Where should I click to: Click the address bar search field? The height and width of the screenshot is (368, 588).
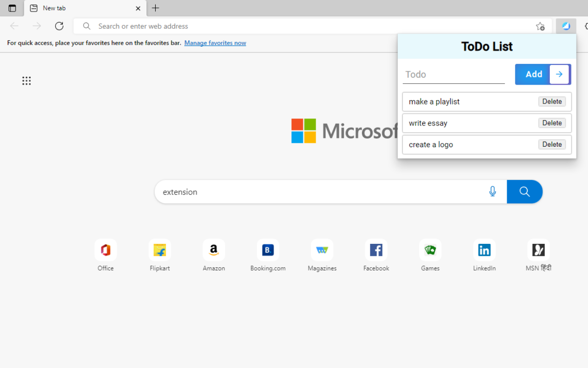tap(312, 26)
